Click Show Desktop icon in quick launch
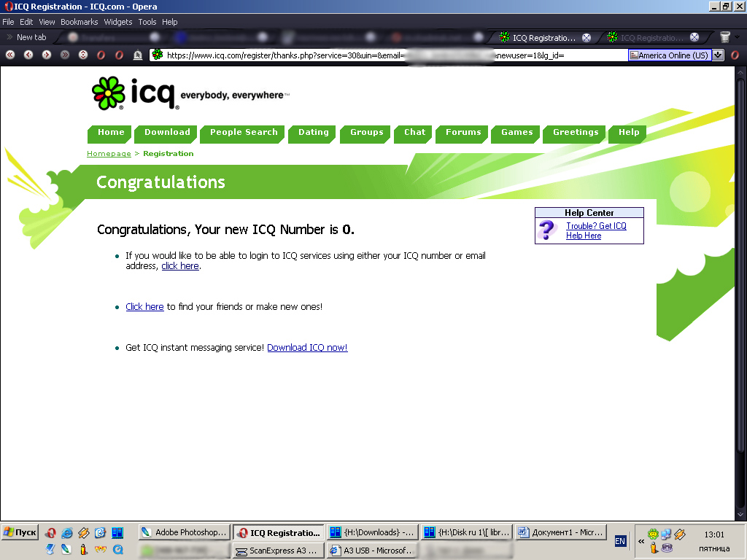The image size is (747, 560). click(x=50, y=550)
